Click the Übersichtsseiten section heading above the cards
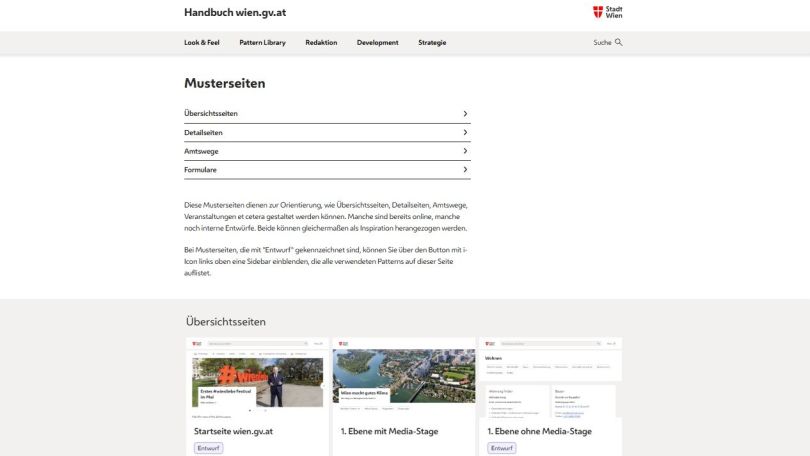The width and height of the screenshot is (810, 456). tap(226, 322)
